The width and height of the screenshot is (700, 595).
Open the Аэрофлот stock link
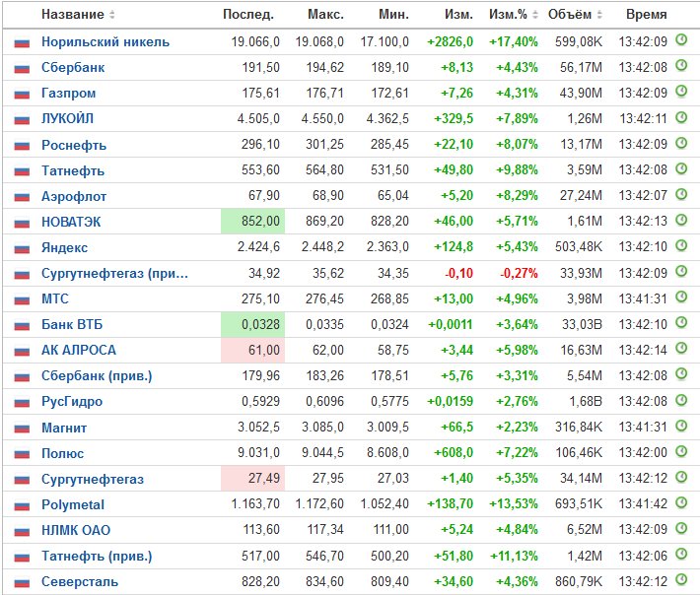[74, 196]
